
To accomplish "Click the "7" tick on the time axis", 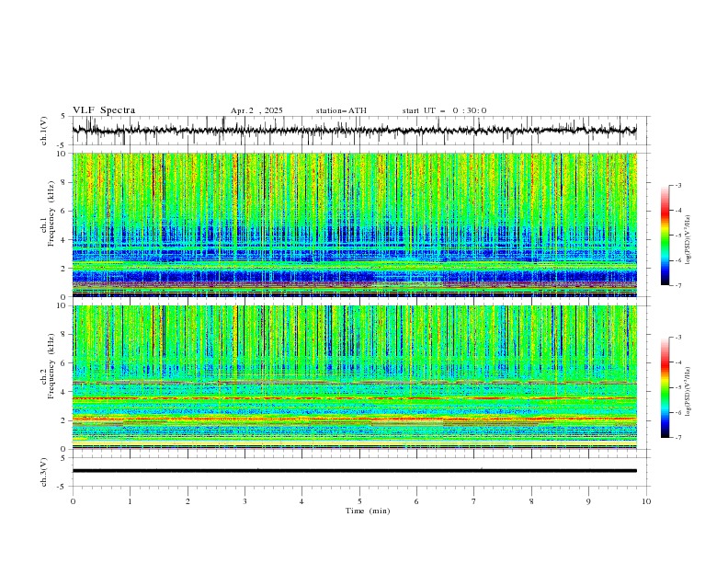I will [x=474, y=501].
